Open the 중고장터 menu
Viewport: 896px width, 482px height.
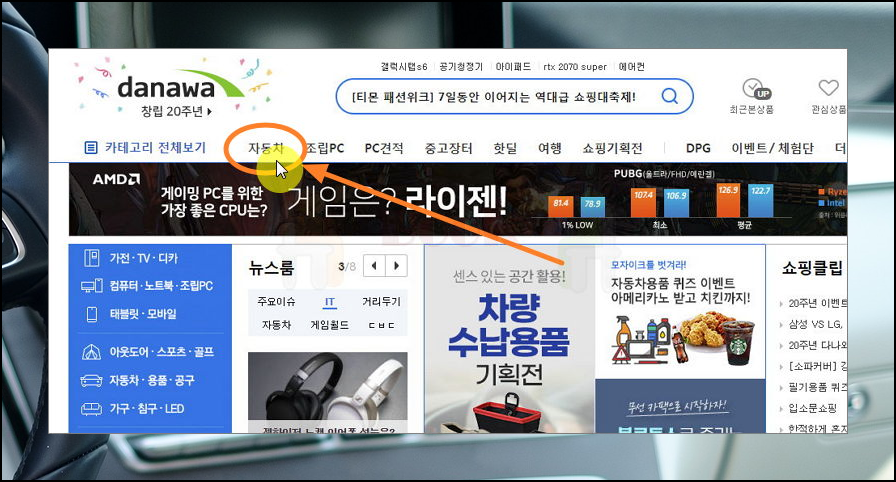coord(448,148)
